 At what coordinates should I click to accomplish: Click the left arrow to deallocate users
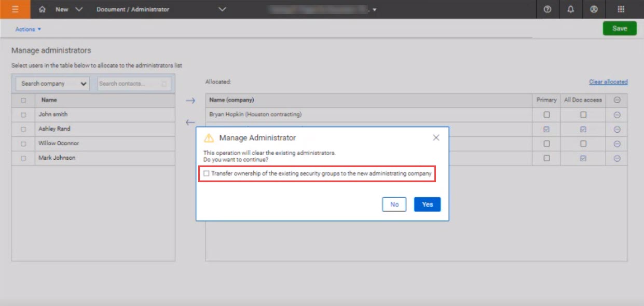190,122
